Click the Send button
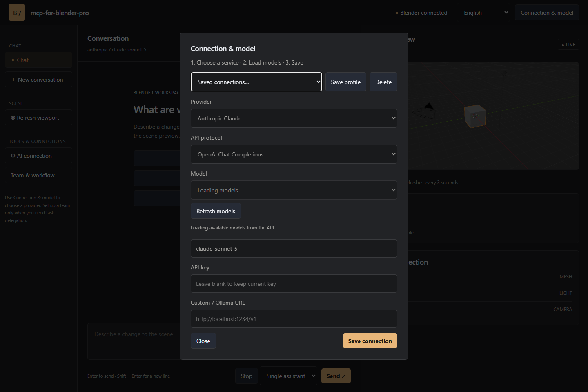Image resolution: width=588 pixels, height=392 pixels. tap(336, 376)
